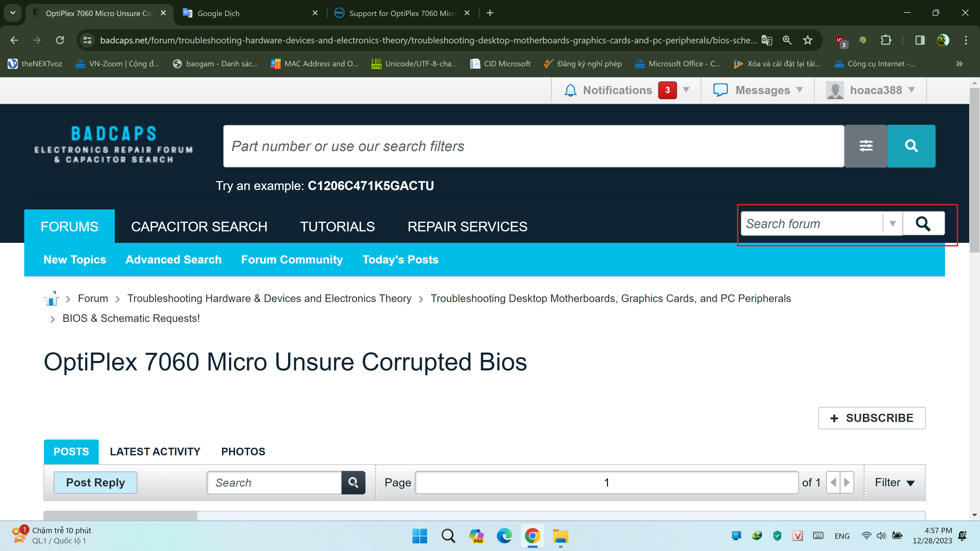Click the thread search magnifier button

tap(353, 483)
